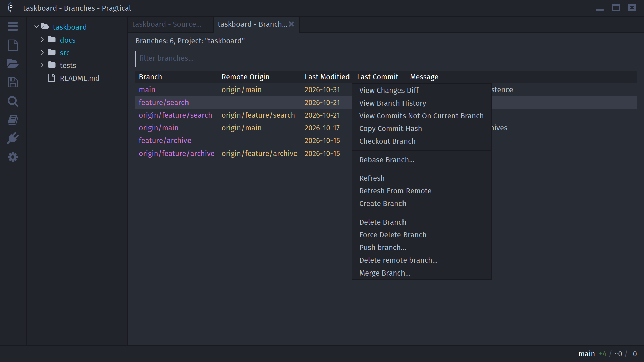This screenshot has height=362, width=644.
Task: Choose Copy Commit Hash
Action: point(422,128)
